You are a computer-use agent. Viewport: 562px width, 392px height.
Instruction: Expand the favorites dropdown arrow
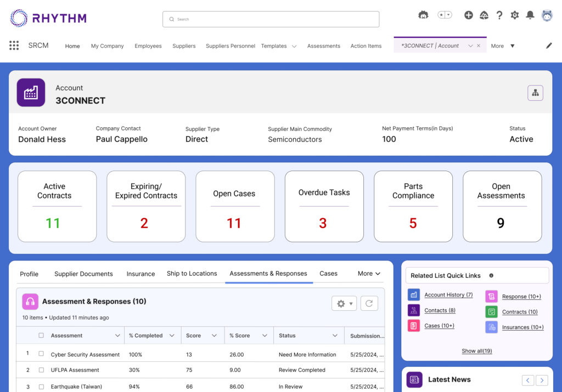click(449, 15)
